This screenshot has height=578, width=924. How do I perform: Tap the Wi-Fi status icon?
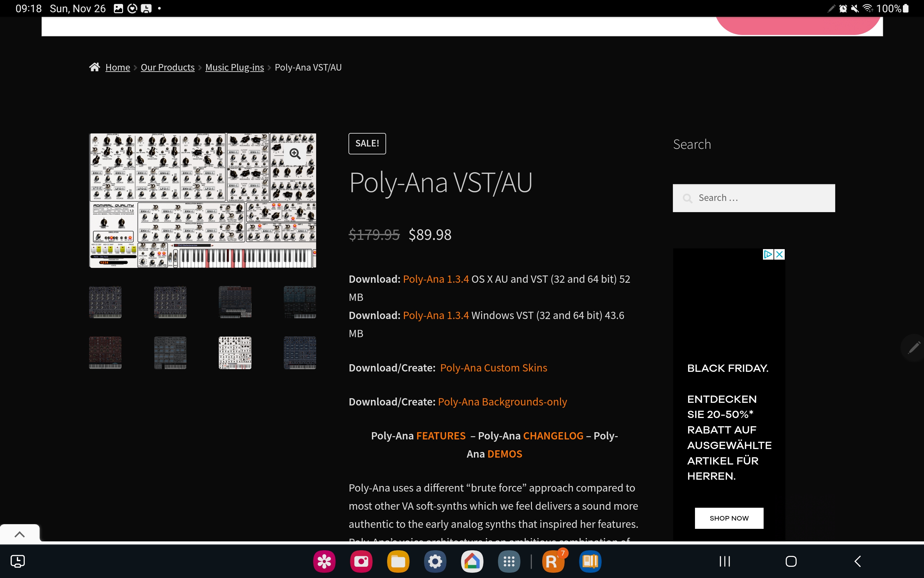coord(868,8)
